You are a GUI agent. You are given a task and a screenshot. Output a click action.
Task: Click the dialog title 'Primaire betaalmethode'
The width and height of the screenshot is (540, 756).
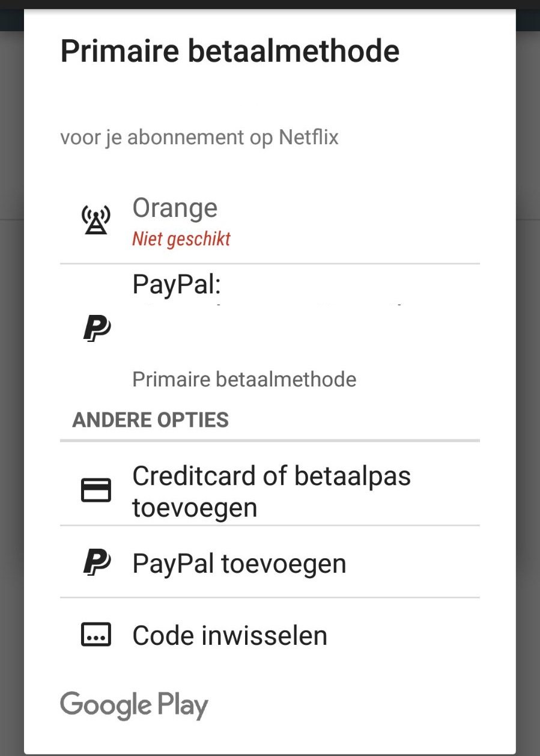pyautogui.click(x=229, y=51)
